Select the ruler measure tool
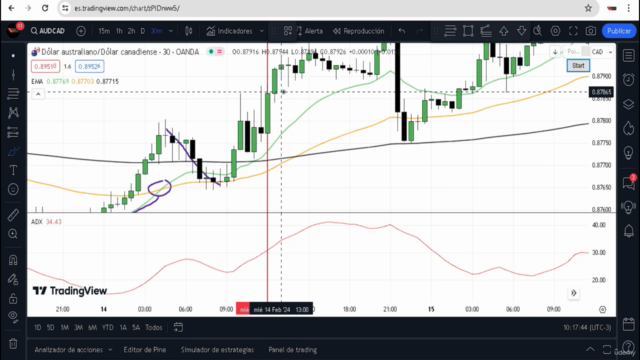 point(13,215)
